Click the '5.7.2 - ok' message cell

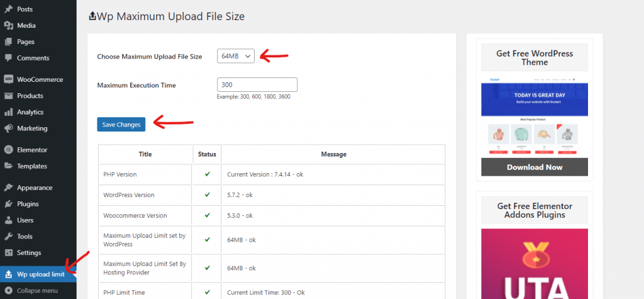333,195
